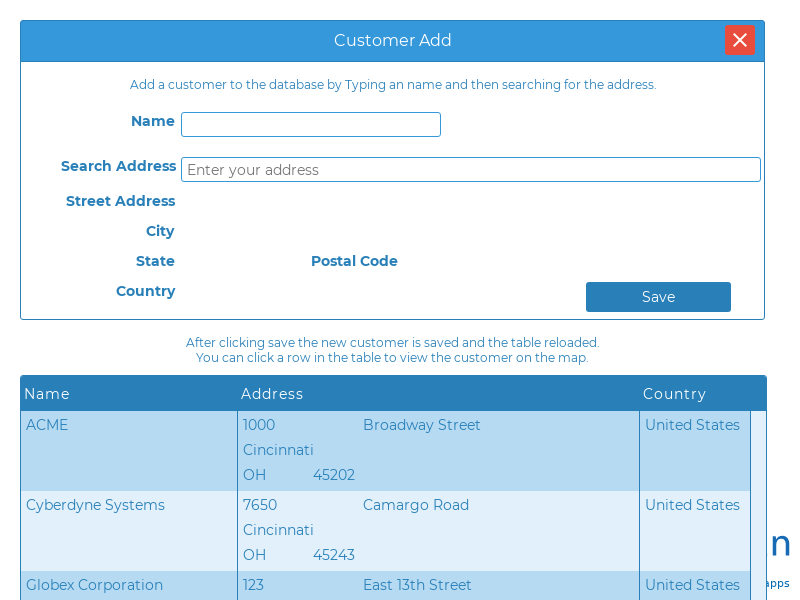Click the Name column header
The height and width of the screenshot is (600, 800).
[47, 394]
